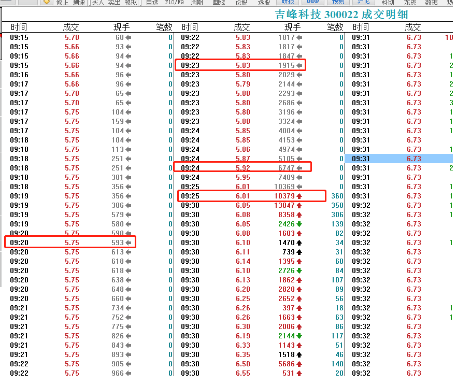453x376 pixels.
Task: Click the green volume 2144 at price 6.19
Action: click(x=287, y=336)
